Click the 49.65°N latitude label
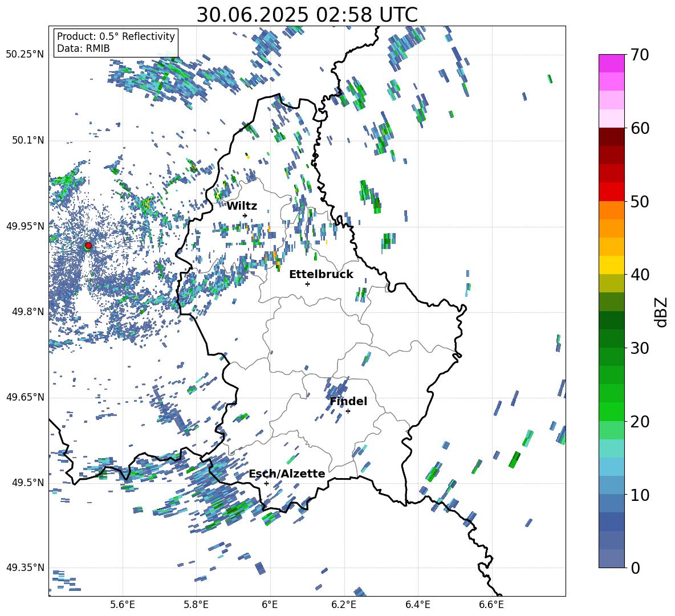 coord(25,397)
